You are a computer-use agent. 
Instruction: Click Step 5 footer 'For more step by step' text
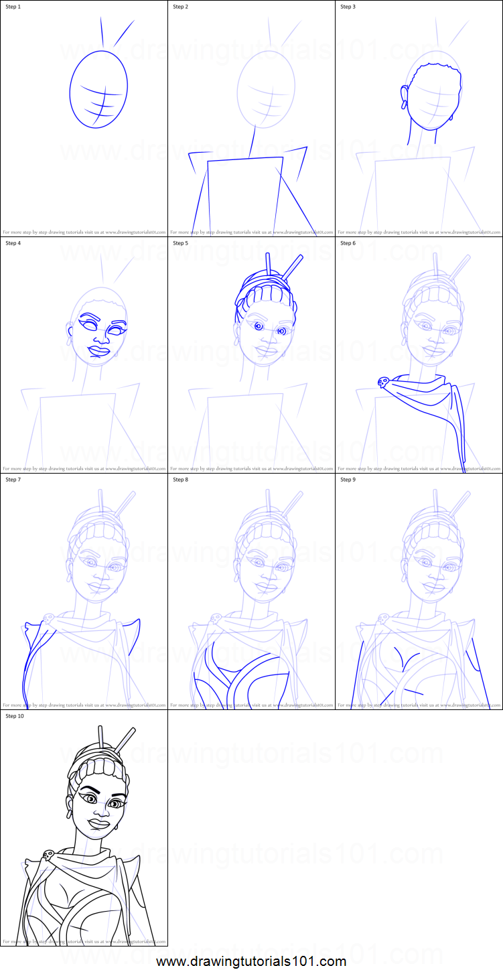[251, 468]
